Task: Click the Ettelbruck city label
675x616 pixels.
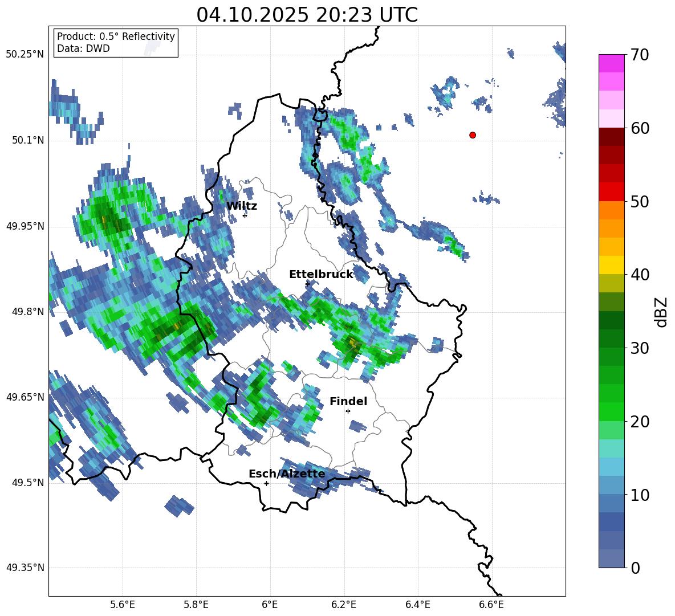Action: point(321,275)
